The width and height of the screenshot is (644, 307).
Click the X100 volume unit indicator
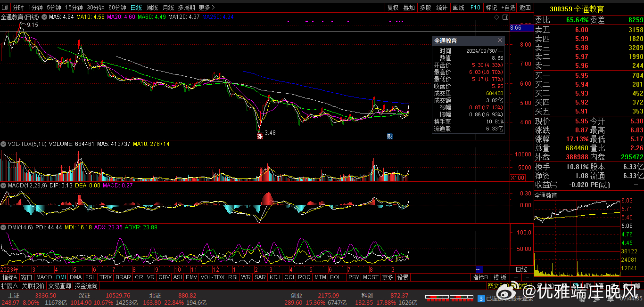[x=518, y=178]
